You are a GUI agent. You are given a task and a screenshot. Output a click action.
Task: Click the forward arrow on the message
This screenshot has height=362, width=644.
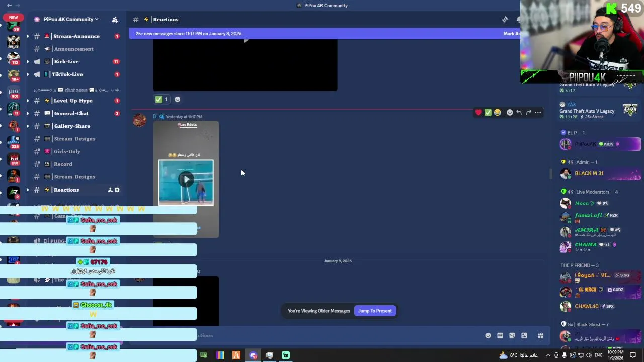pos(528,112)
